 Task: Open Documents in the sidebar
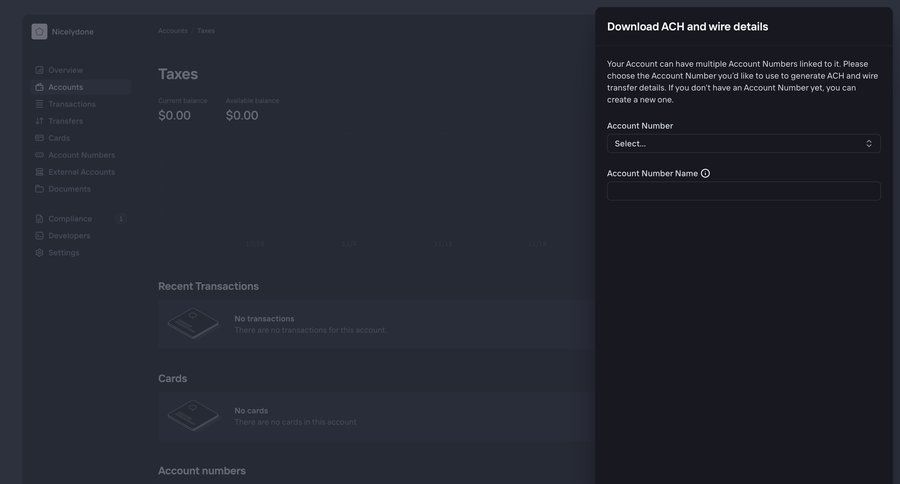click(x=69, y=189)
